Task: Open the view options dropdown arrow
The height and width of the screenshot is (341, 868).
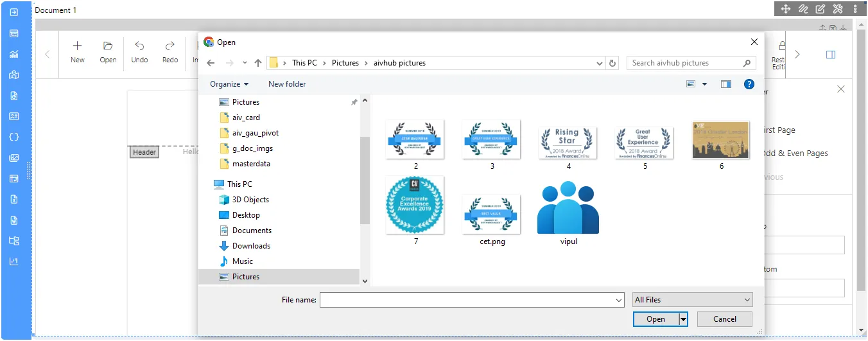Action: 704,84
